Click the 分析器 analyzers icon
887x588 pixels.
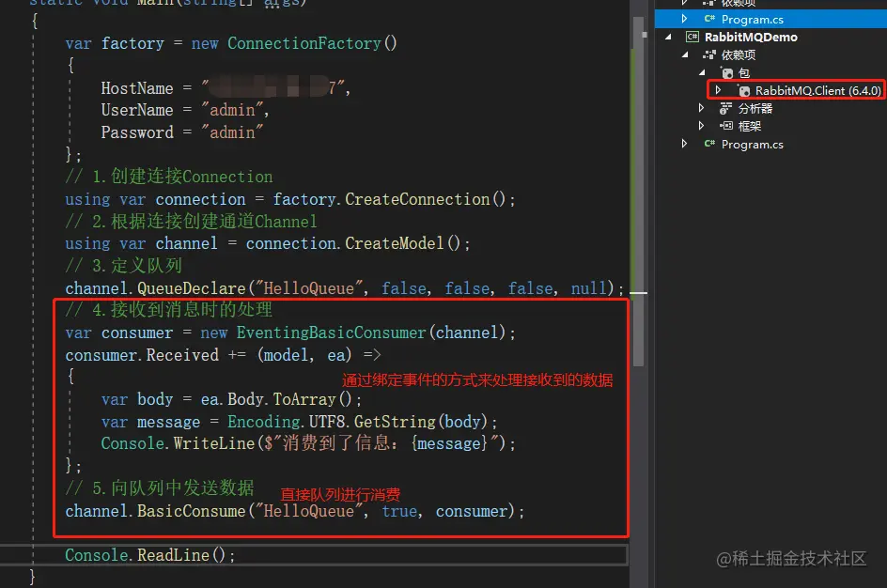[725, 108]
